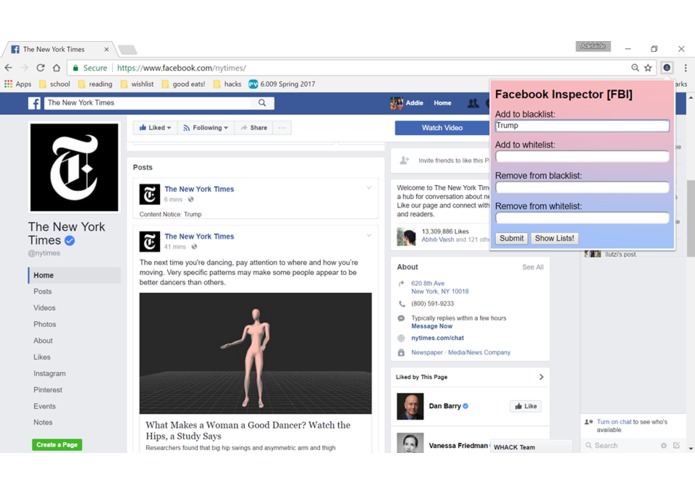Open a new browser tab
695x494 pixels.
click(128, 50)
